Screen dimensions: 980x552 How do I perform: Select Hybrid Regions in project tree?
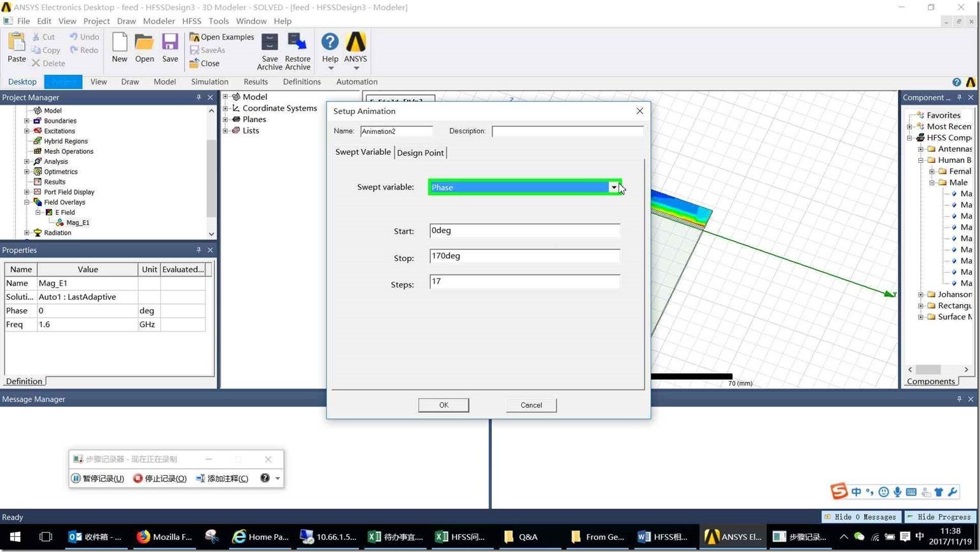(x=66, y=141)
